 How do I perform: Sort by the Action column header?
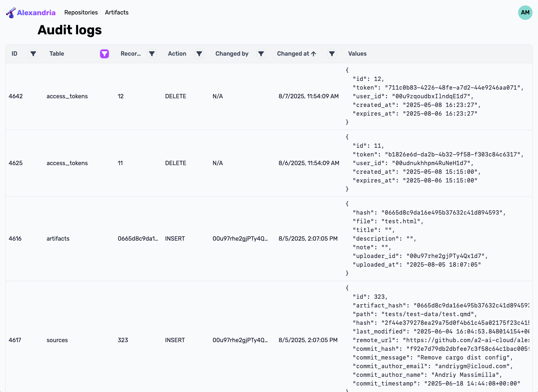click(177, 54)
